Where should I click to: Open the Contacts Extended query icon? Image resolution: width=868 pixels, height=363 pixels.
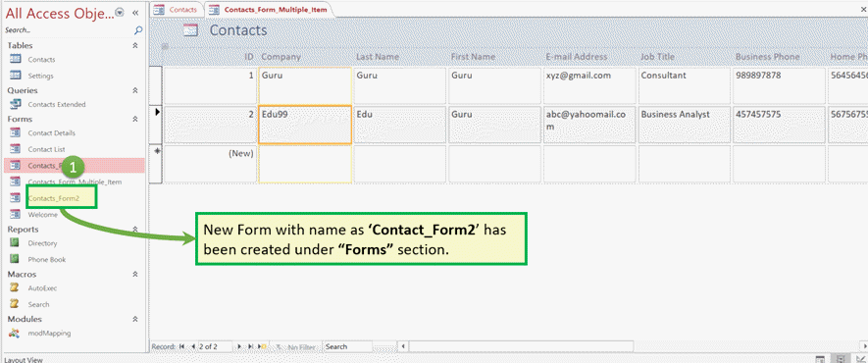pos(16,104)
